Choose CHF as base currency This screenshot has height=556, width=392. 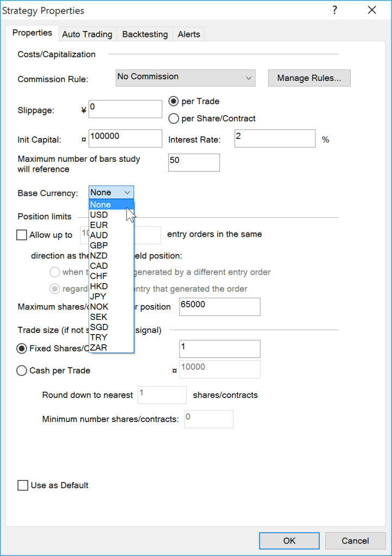pyautogui.click(x=111, y=276)
